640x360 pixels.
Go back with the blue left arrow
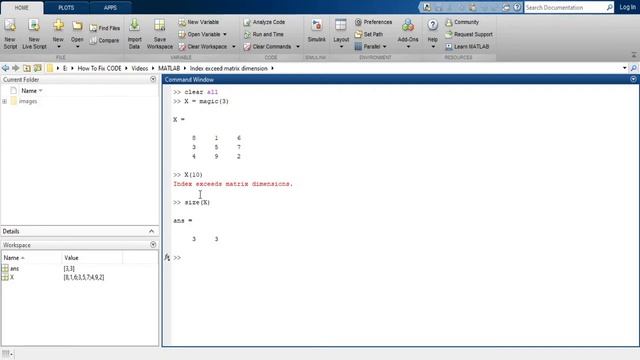pos(5,68)
